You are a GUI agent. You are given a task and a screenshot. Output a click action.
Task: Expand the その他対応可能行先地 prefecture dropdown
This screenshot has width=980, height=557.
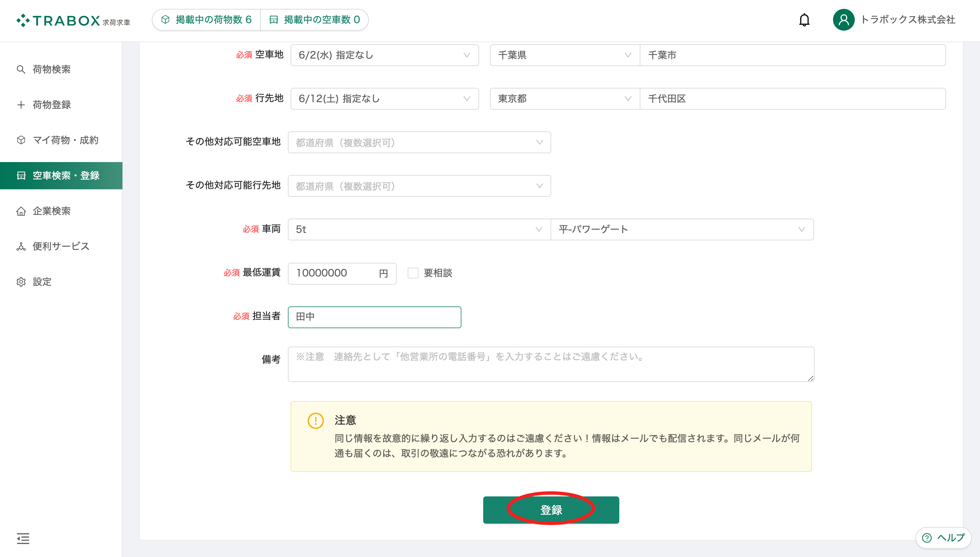click(419, 186)
